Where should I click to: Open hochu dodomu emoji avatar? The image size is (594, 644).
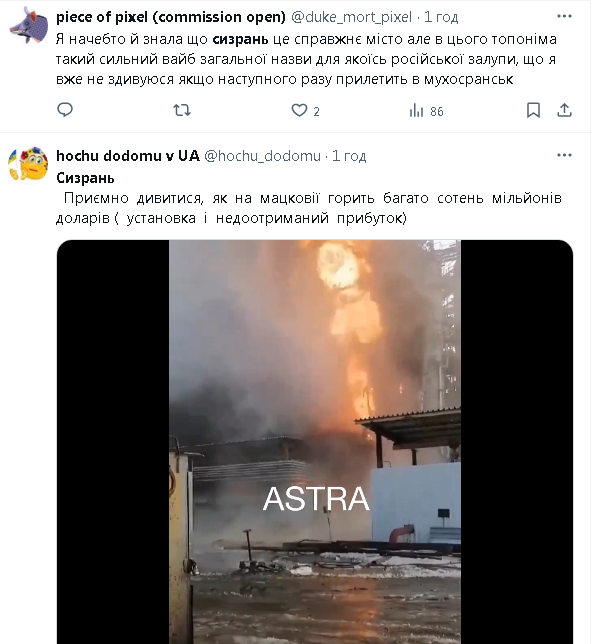[28, 164]
